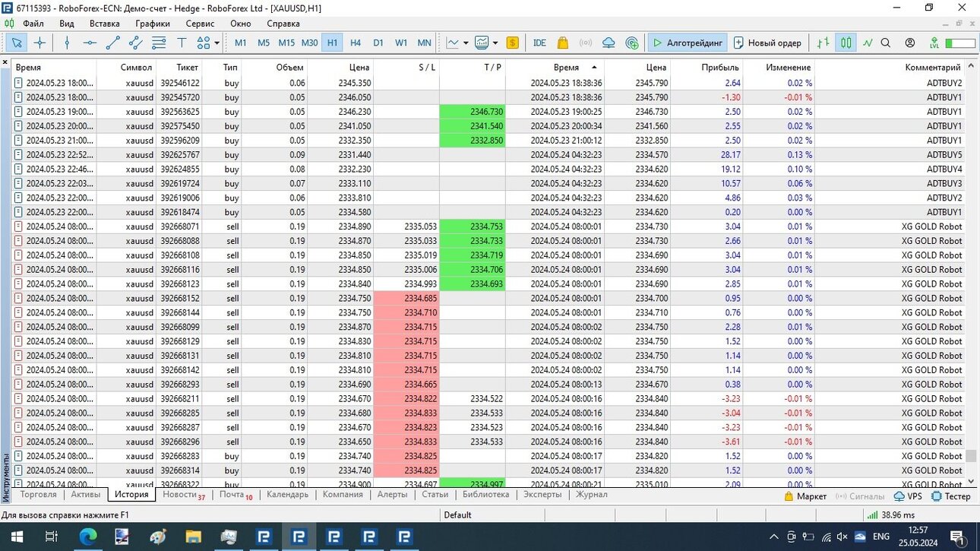Select the Fibonacci retracement tool

[x=159, y=43]
